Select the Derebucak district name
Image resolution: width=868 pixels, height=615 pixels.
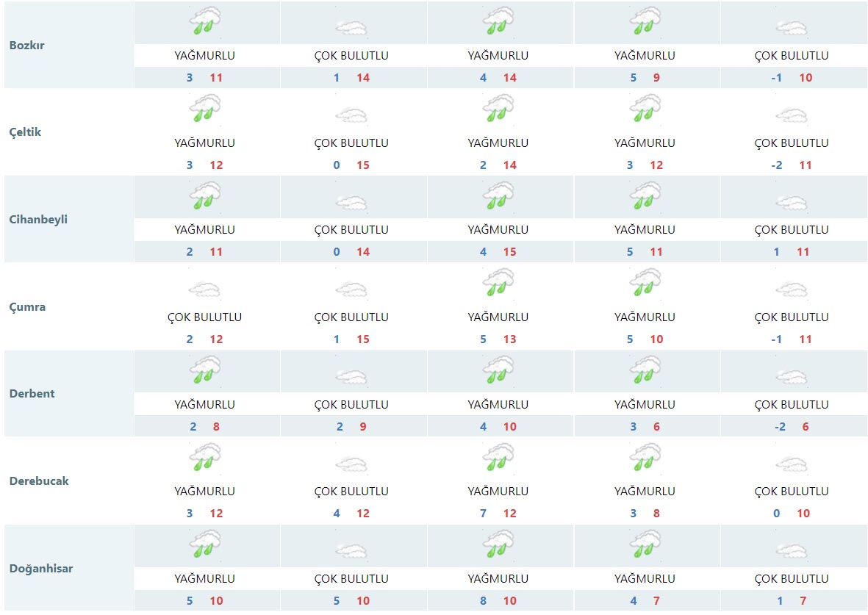[x=39, y=481]
